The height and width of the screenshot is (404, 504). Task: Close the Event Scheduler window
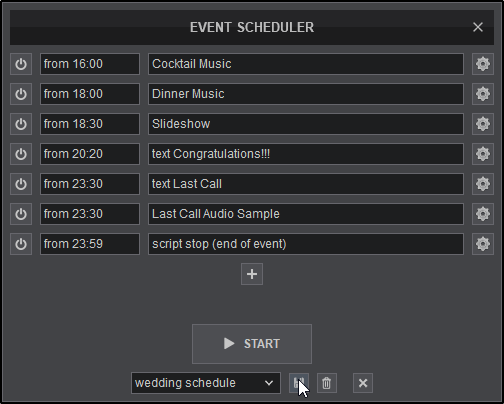(x=478, y=27)
